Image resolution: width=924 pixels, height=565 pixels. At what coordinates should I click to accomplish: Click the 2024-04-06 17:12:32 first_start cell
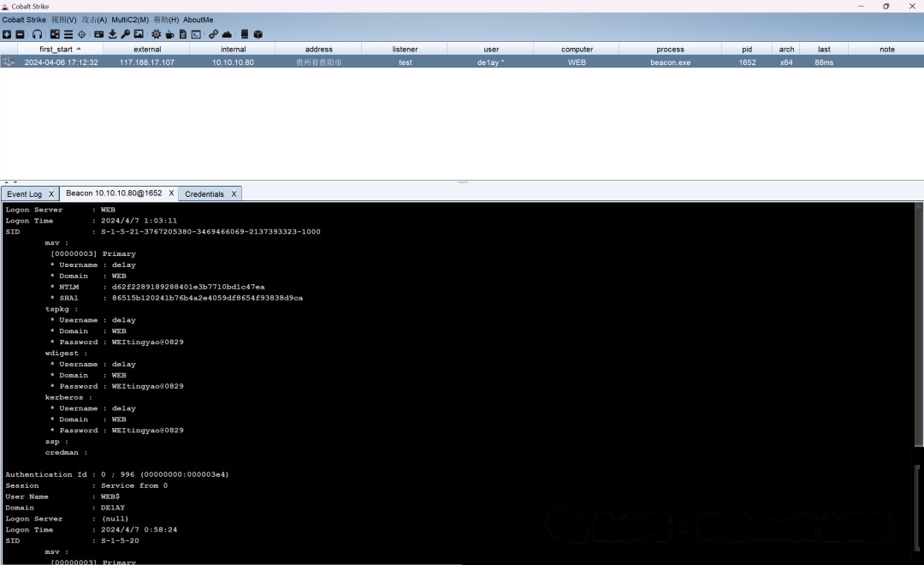click(x=62, y=62)
